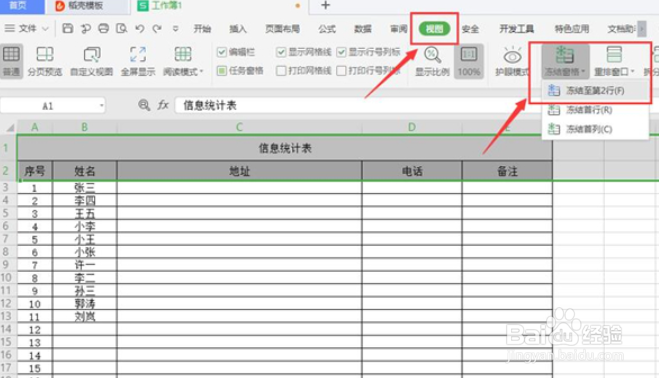Select column D header

coord(412,127)
